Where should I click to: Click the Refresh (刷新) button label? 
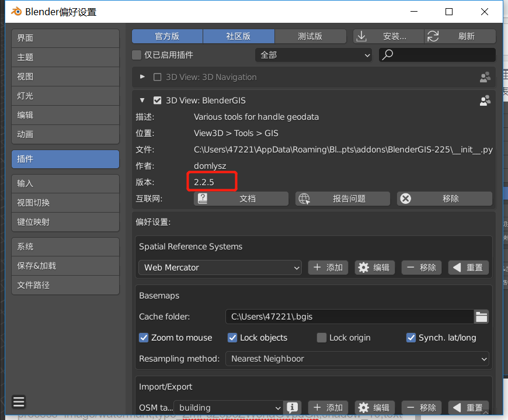pos(467,36)
